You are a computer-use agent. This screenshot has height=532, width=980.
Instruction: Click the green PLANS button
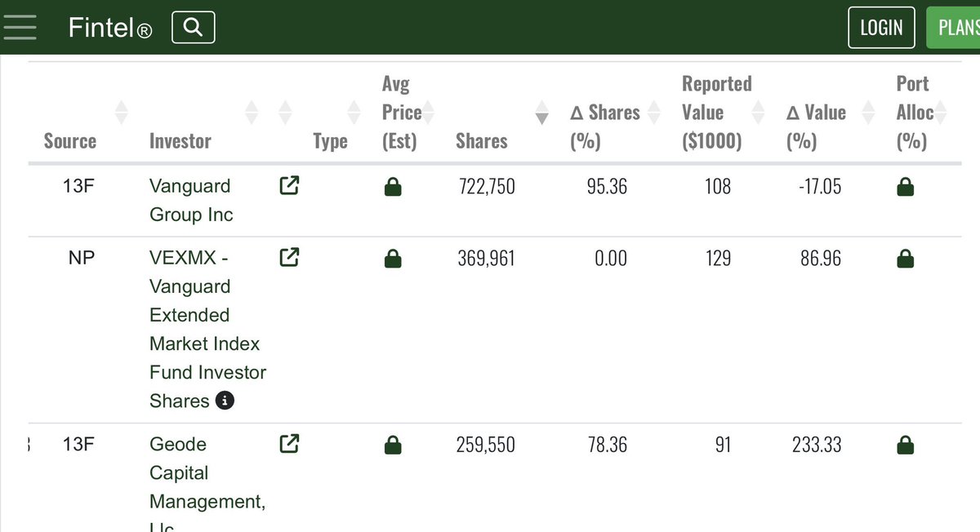click(954, 28)
